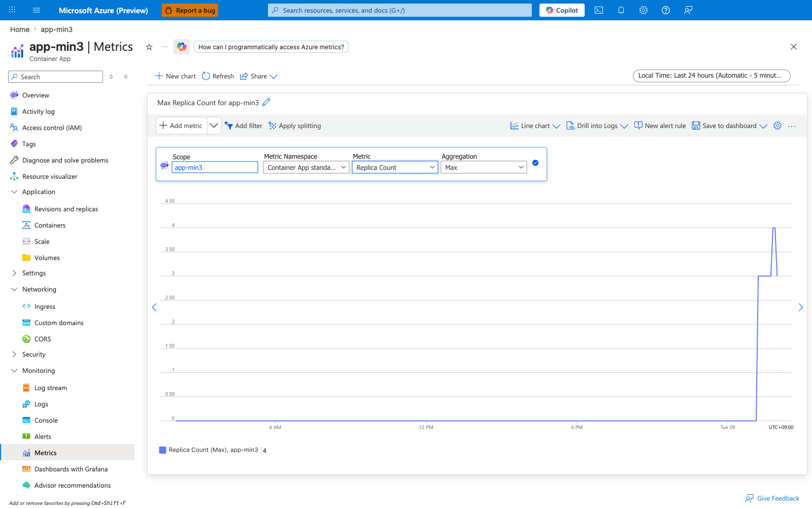
Task: Click the Replica Count legend color swatch
Action: 163,450
